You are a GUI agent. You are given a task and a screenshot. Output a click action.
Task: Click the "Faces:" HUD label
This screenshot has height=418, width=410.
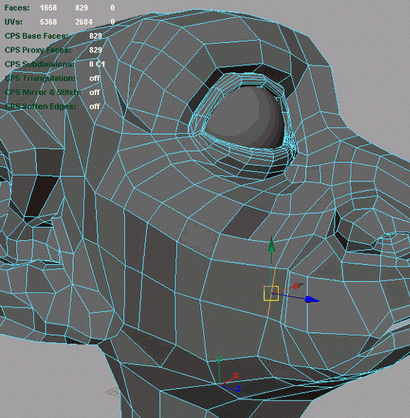[x=17, y=8]
